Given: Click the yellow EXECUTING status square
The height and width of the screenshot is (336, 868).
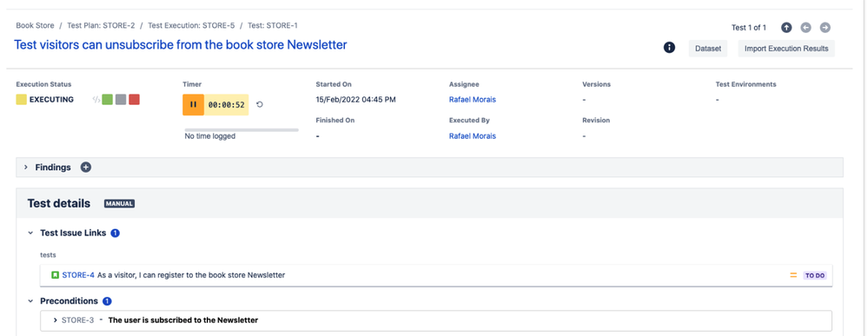Looking at the screenshot, I should pos(21,100).
